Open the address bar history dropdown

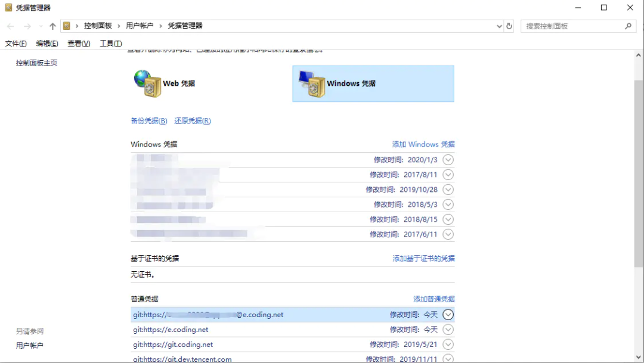[x=499, y=26]
